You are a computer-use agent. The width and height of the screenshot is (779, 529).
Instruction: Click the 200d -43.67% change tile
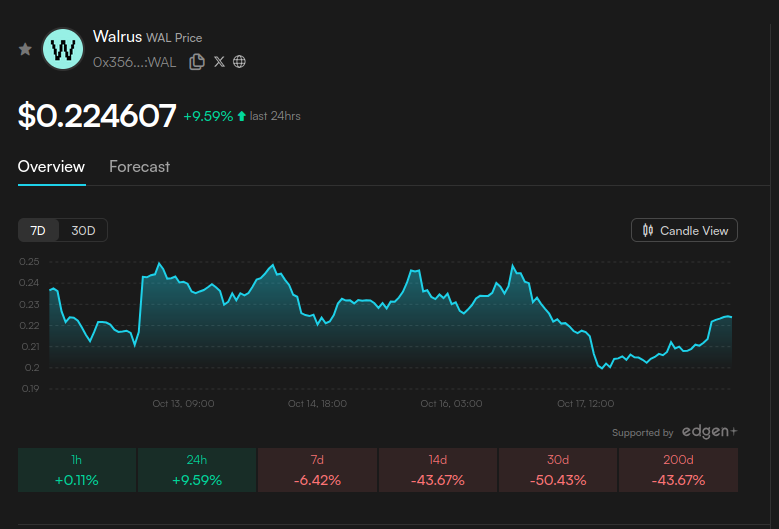pos(678,470)
